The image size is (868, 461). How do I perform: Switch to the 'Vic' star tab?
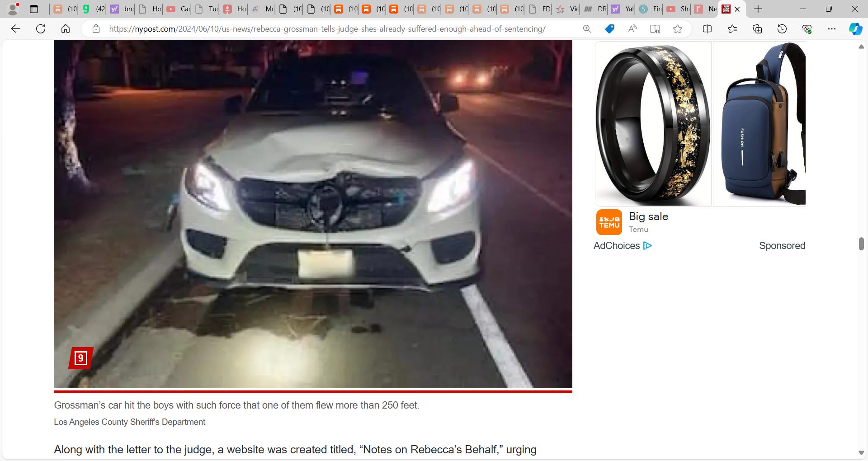point(567,9)
